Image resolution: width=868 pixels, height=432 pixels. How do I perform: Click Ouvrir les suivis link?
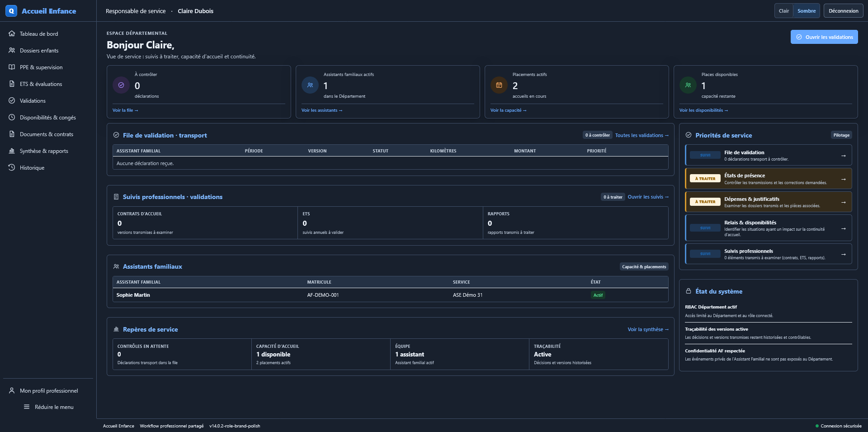tap(648, 197)
